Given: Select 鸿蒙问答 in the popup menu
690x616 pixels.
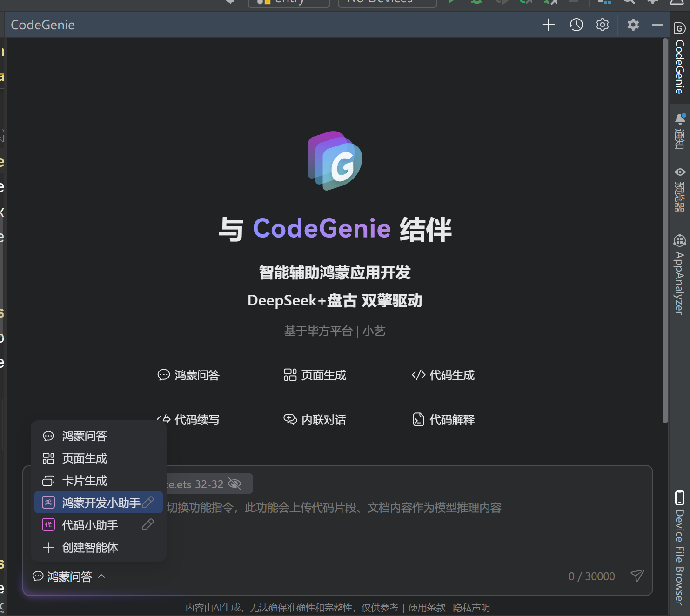Looking at the screenshot, I should tap(99, 436).
